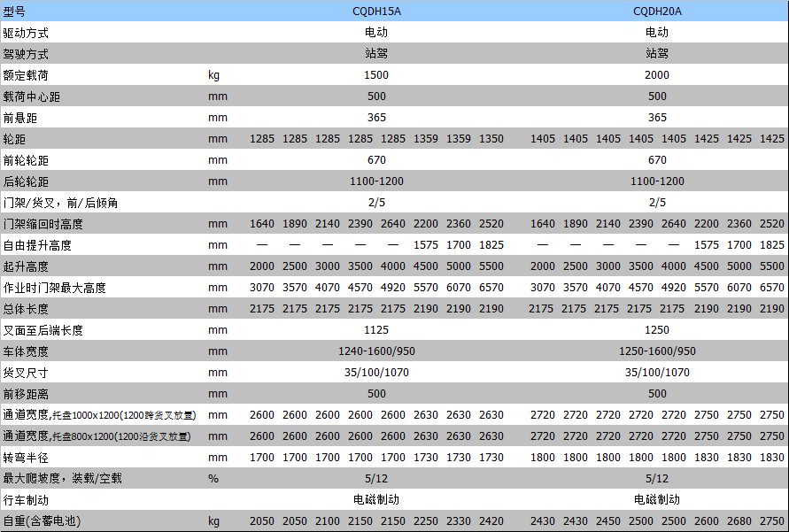Image resolution: width=789 pixels, height=532 pixels.
Task: Select the 自重(含蓄电池) row label
Action: (x=40, y=521)
